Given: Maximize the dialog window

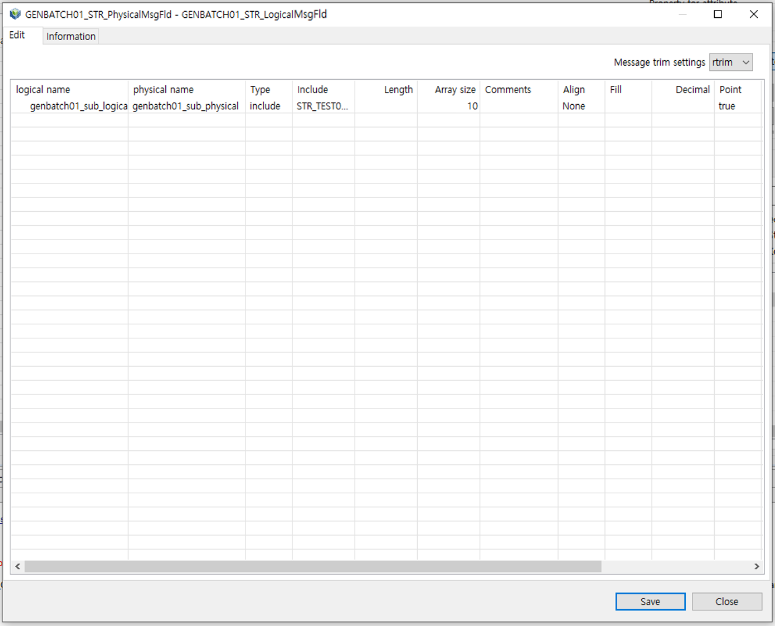Looking at the screenshot, I should pos(717,15).
